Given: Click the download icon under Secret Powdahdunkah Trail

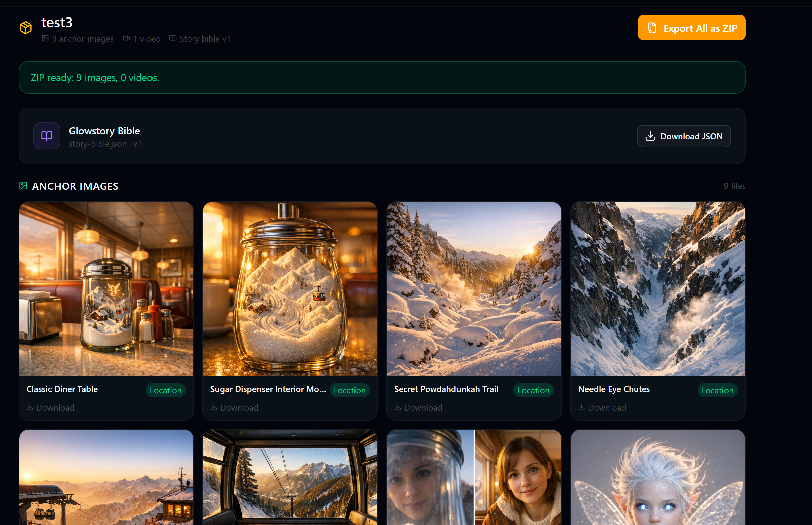Looking at the screenshot, I should [398, 408].
